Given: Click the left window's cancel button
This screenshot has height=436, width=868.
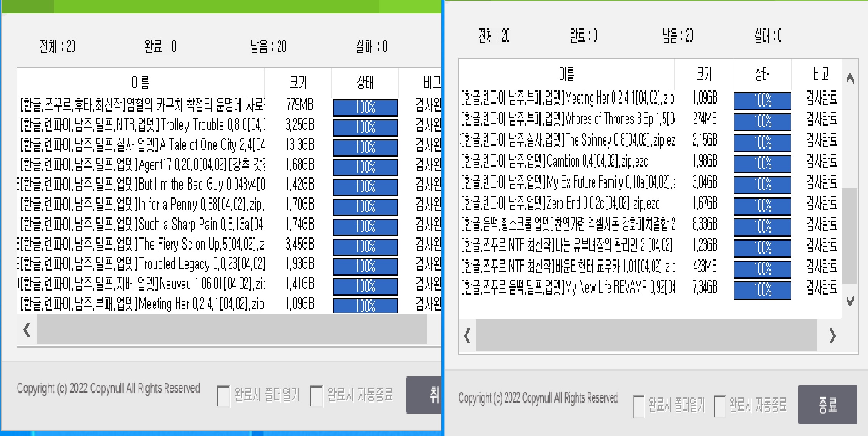Looking at the screenshot, I should [x=424, y=395].
